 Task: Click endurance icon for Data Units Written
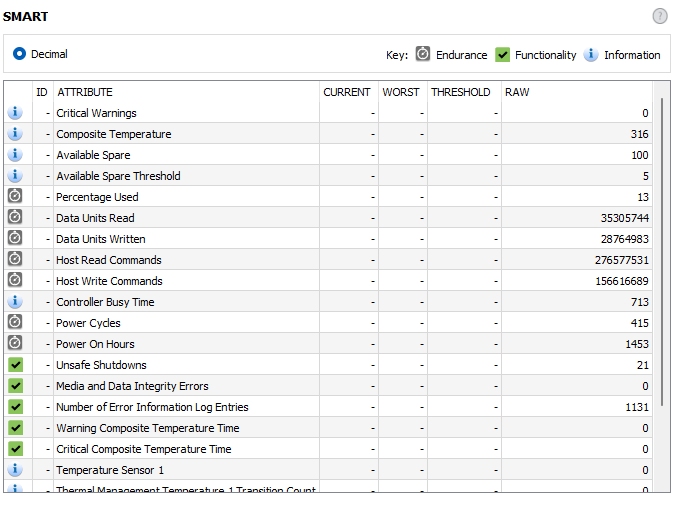15,238
